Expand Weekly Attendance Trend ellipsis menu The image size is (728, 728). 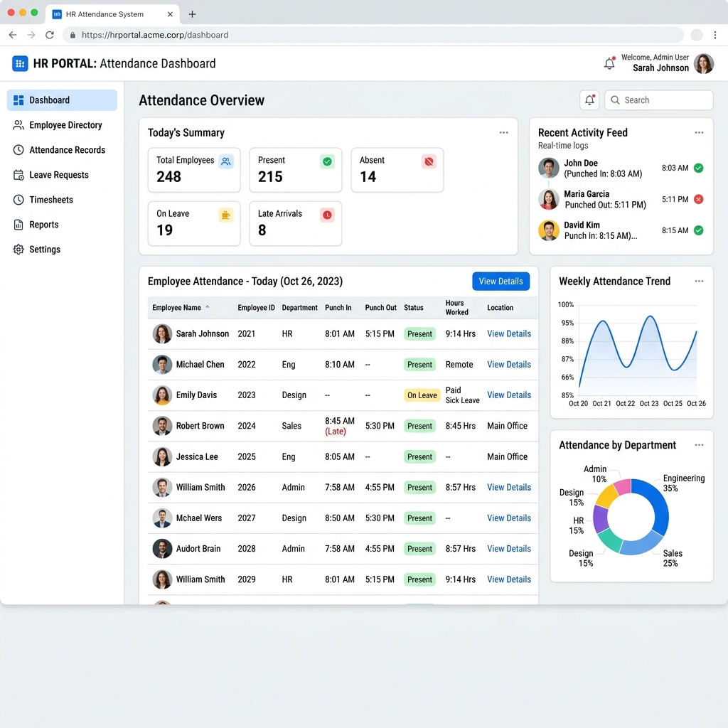699,282
